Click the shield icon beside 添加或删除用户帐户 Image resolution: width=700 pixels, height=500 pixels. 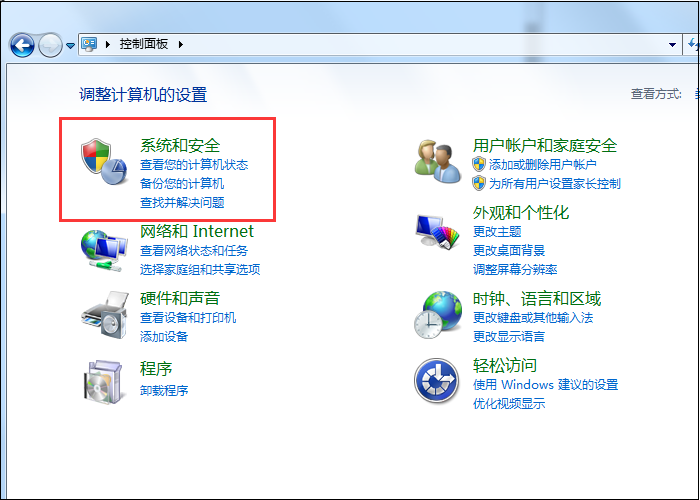[x=479, y=164]
